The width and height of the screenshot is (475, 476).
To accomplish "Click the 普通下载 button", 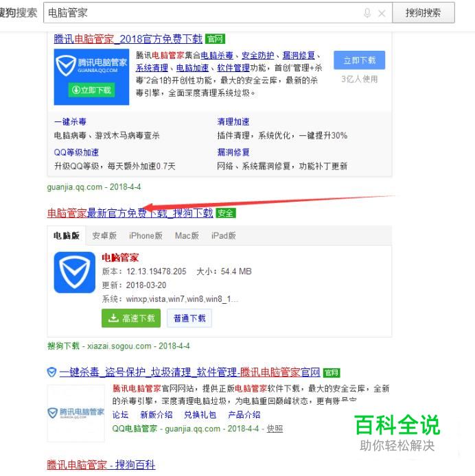I will click(x=189, y=318).
